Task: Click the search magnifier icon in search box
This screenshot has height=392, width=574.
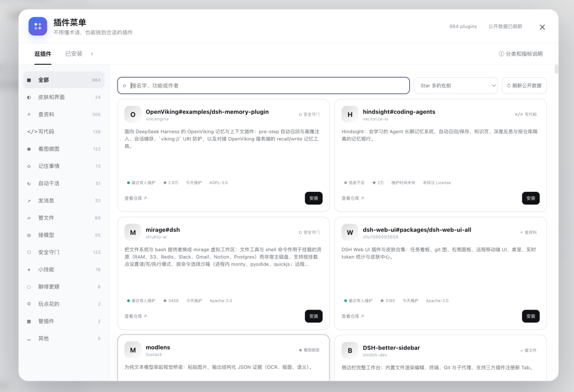Action: [124, 86]
